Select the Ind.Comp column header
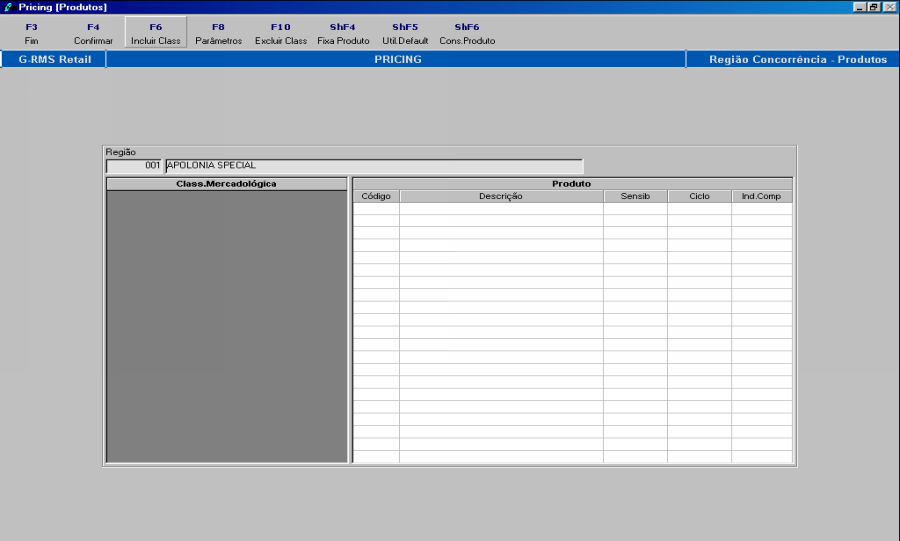Viewport: 900px width, 541px height. coord(762,196)
